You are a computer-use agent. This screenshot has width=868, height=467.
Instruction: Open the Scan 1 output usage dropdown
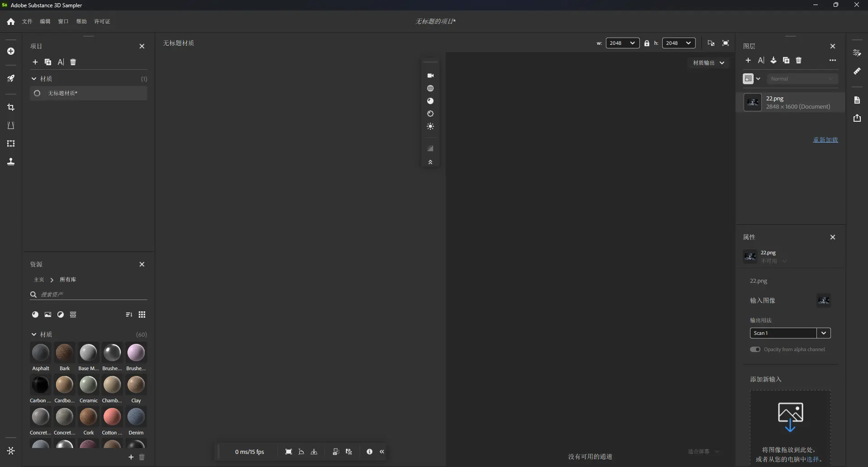[x=790, y=333]
